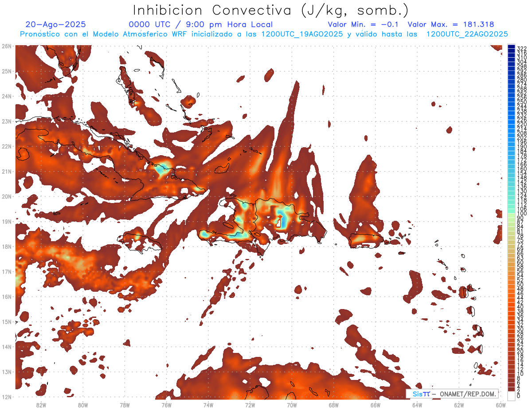Click the white swatch beside 0
The width and height of the screenshot is (532, 411).
click(511, 395)
